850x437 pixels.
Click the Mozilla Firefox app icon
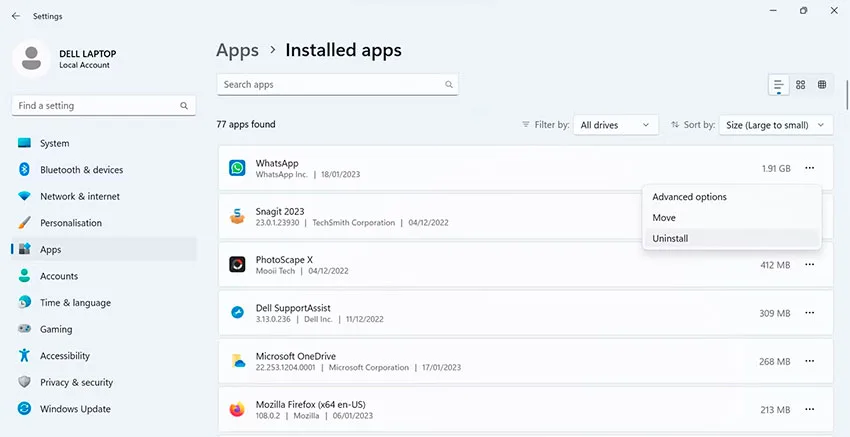click(x=237, y=409)
